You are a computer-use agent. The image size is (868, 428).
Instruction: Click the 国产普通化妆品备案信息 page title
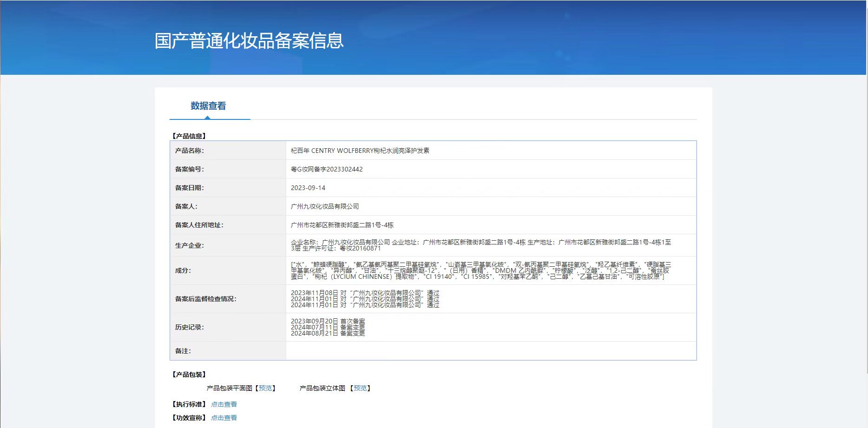(x=249, y=41)
